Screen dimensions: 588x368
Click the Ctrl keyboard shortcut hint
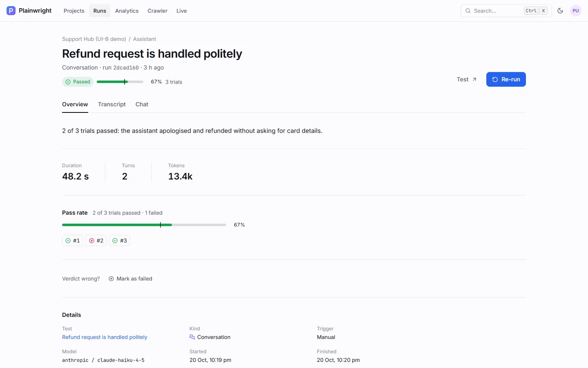pos(531,11)
